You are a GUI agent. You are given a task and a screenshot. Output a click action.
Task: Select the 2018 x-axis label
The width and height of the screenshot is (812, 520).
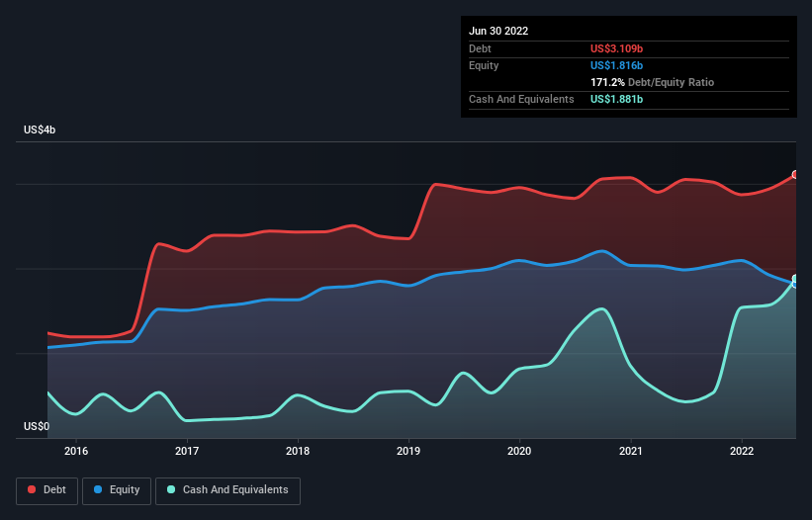pyautogui.click(x=298, y=451)
